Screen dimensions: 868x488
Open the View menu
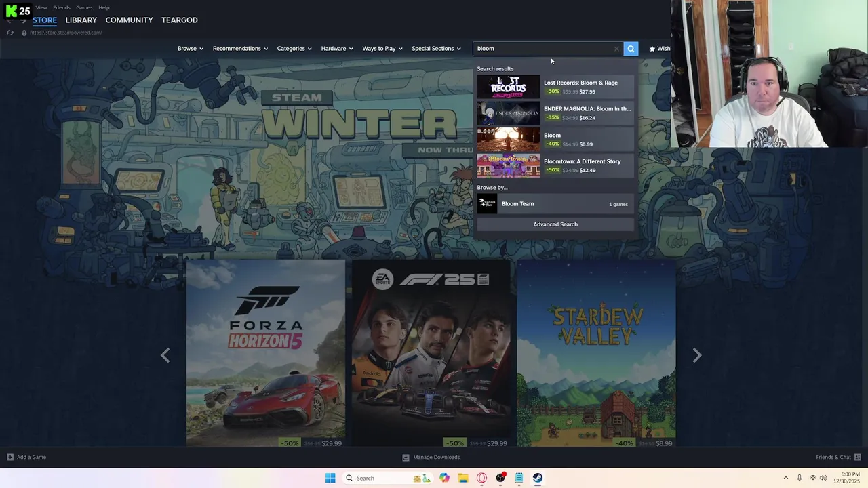41,7
